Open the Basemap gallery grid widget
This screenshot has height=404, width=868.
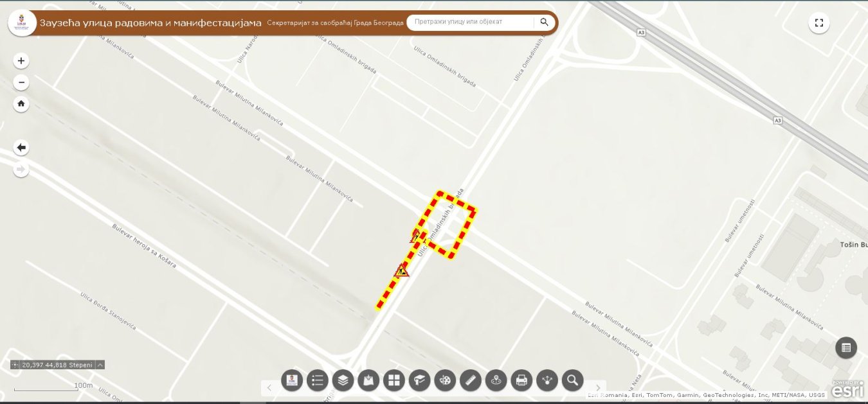pyautogui.click(x=394, y=380)
